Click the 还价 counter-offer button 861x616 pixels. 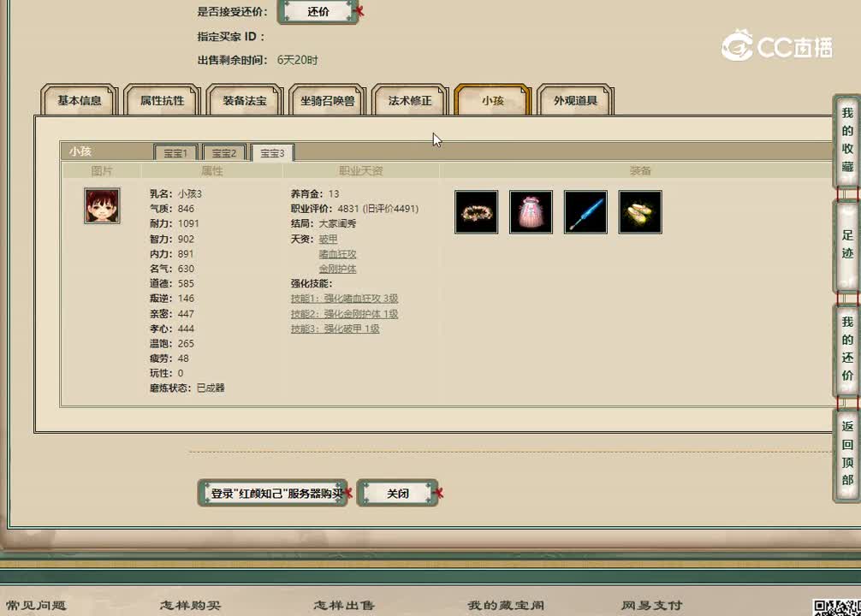pyautogui.click(x=317, y=13)
